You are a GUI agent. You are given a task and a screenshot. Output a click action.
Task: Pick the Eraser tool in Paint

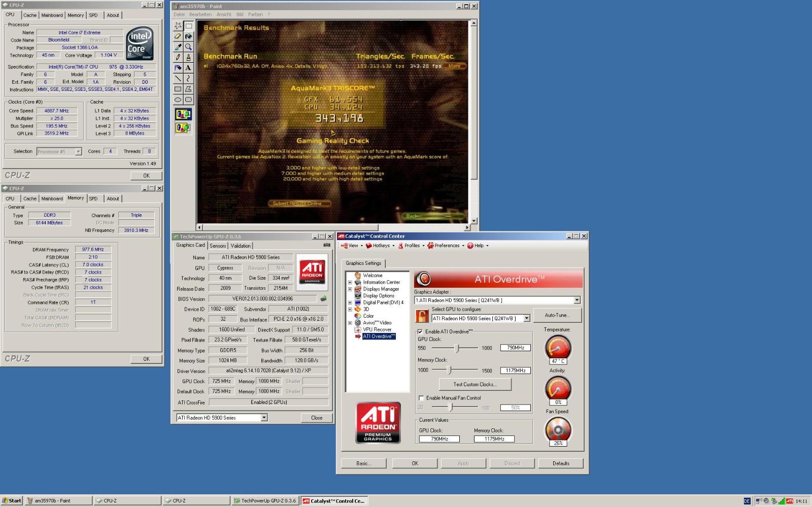pyautogui.click(x=178, y=36)
